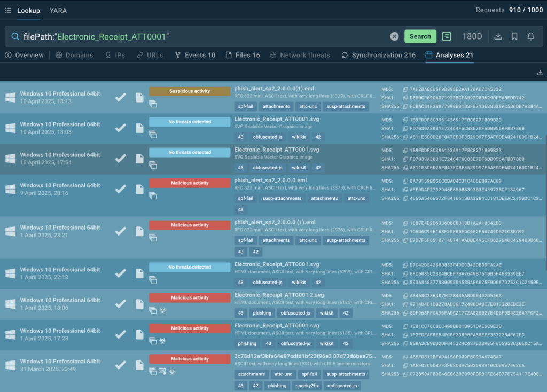The height and width of the screenshot is (392, 547).
Task: Click the biohazard icon on Electronic_Receipt_ATT0001 2.svg row
Action: (x=163, y=310)
